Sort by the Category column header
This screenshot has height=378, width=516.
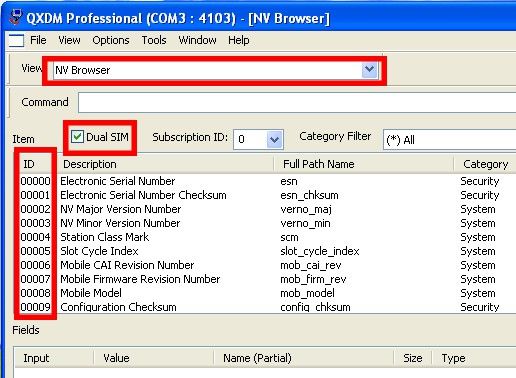[x=485, y=164]
